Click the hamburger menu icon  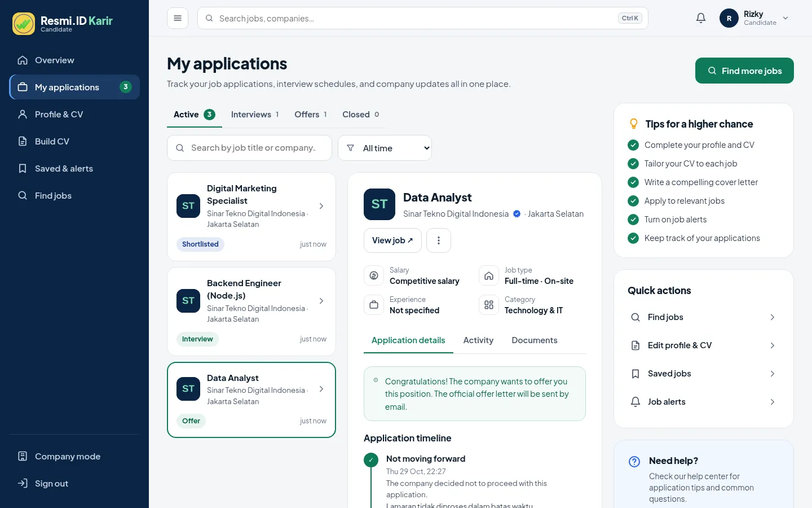[178, 18]
